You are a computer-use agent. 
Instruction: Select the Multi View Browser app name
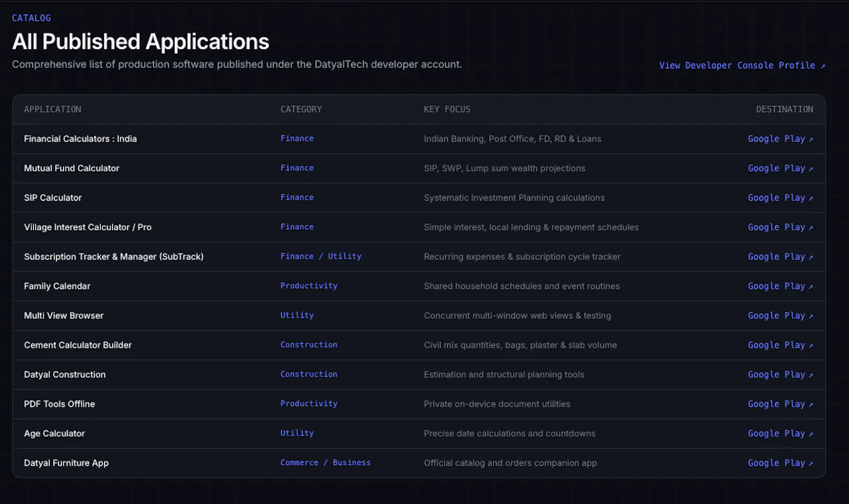tap(64, 315)
